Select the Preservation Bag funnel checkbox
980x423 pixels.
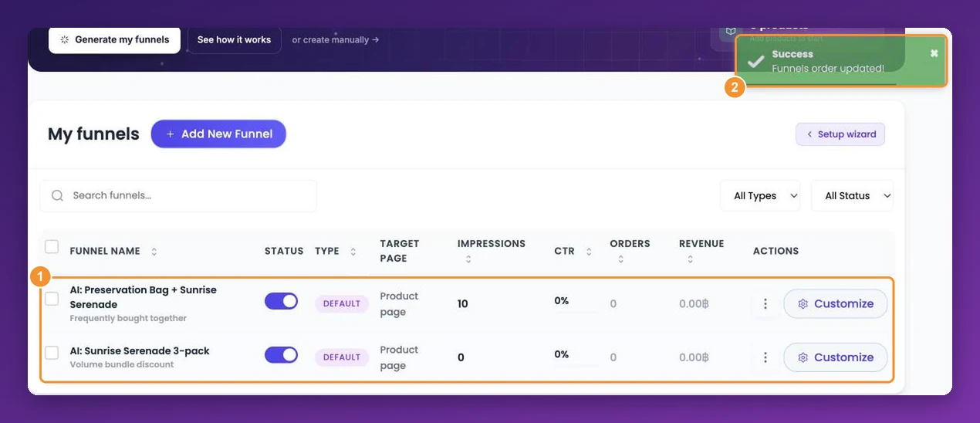pyautogui.click(x=52, y=299)
